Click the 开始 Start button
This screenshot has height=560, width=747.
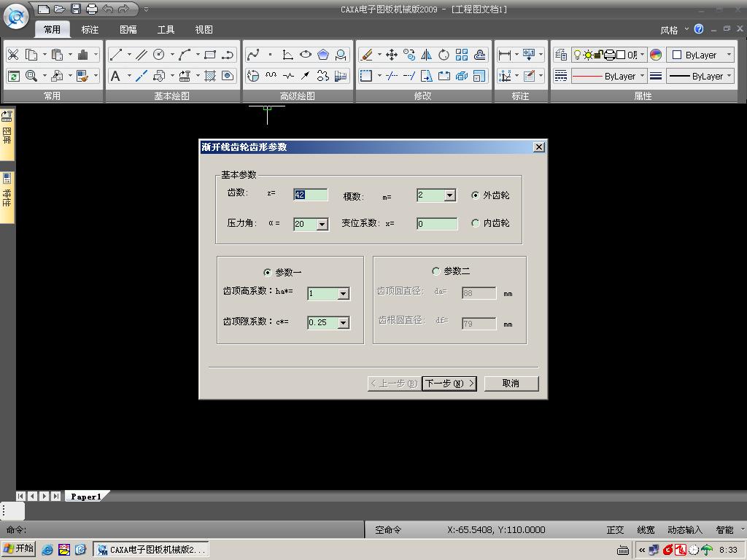click(19, 549)
